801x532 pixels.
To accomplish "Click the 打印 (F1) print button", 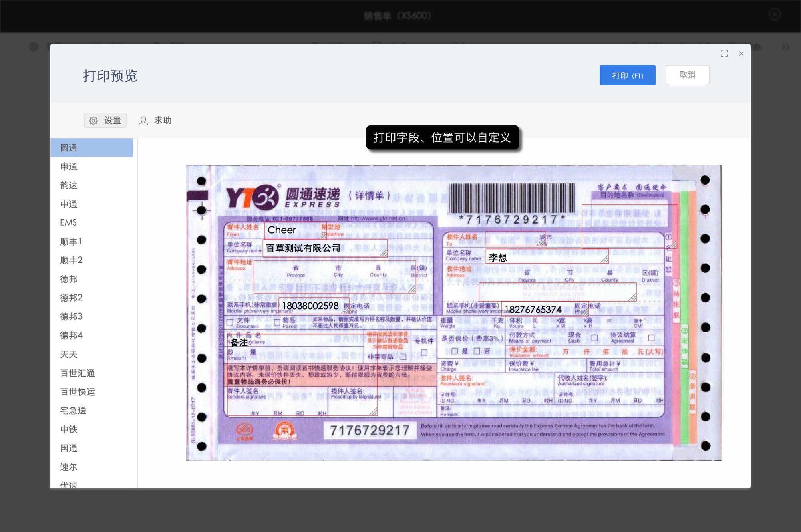I will pyautogui.click(x=627, y=75).
